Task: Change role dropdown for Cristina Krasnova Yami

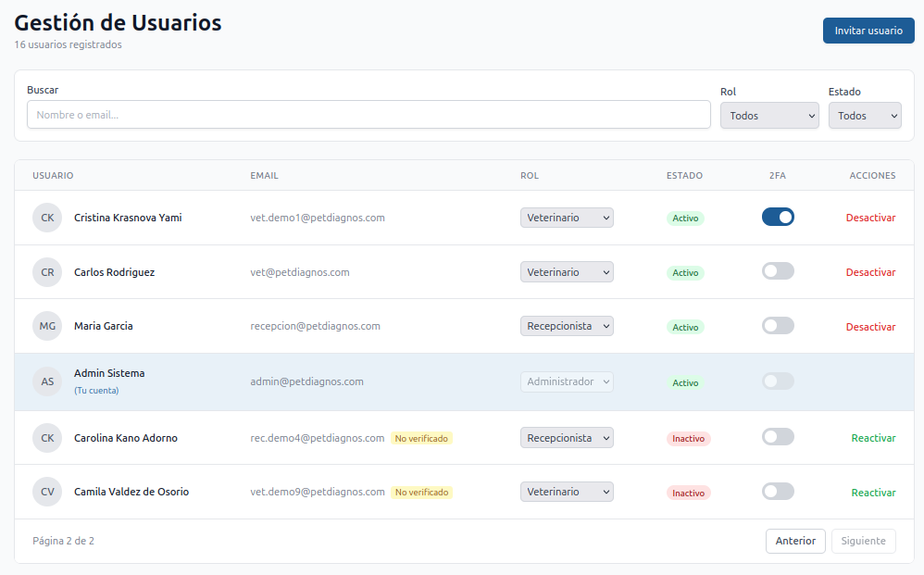Action: pyautogui.click(x=567, y=218)
